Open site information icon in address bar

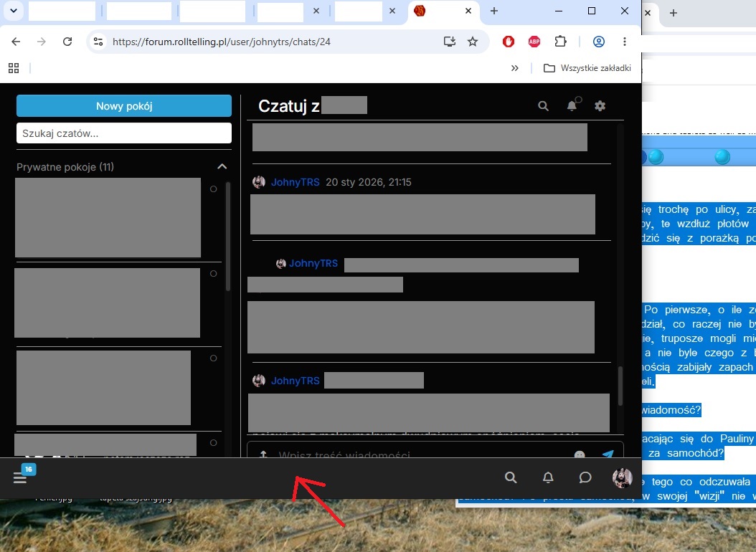tap(98, 42)
